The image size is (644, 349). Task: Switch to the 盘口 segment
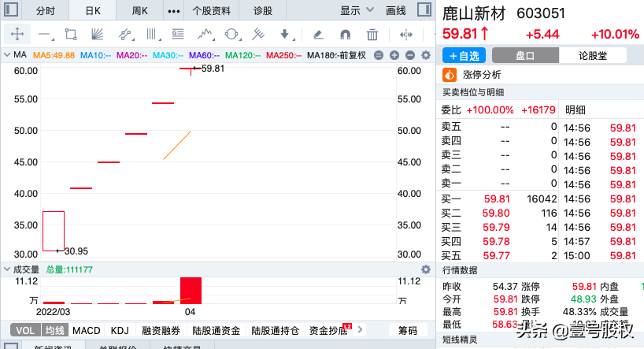(525, 55)
